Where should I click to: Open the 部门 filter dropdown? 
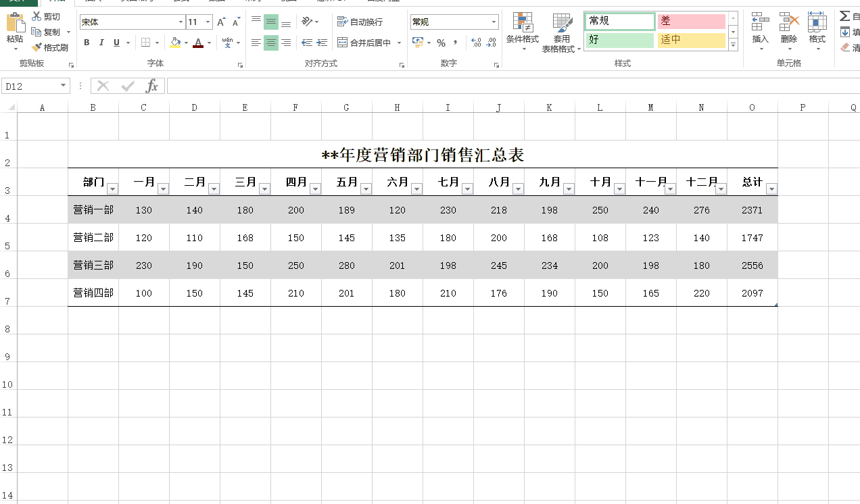coord(112,189)
